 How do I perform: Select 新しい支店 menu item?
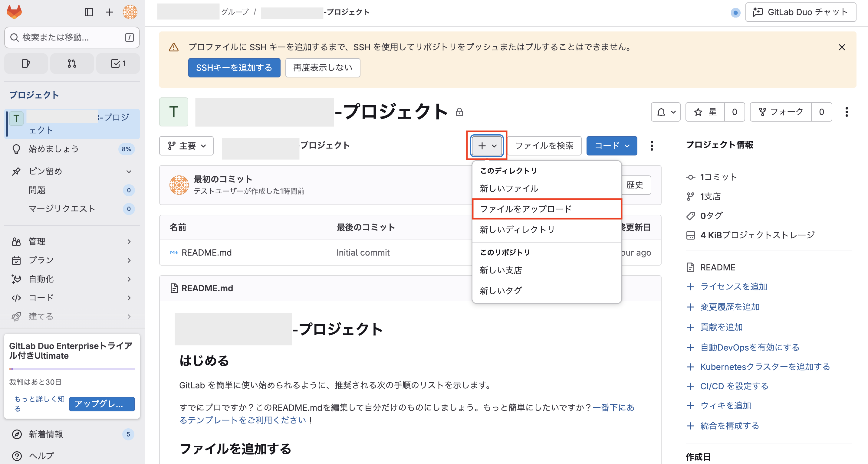[x=547, y=270]
